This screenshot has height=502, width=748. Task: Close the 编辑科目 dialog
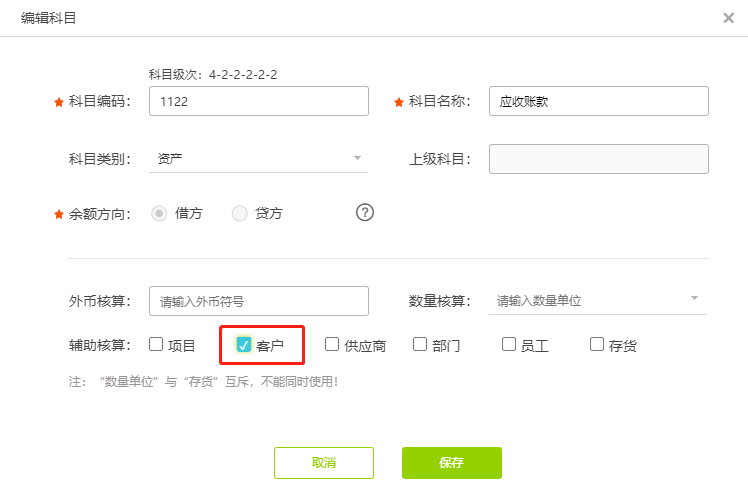(729, 18)
